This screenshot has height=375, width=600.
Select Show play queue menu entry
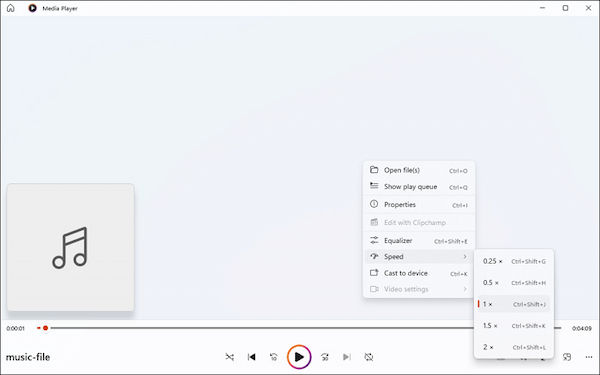[419, 187]
